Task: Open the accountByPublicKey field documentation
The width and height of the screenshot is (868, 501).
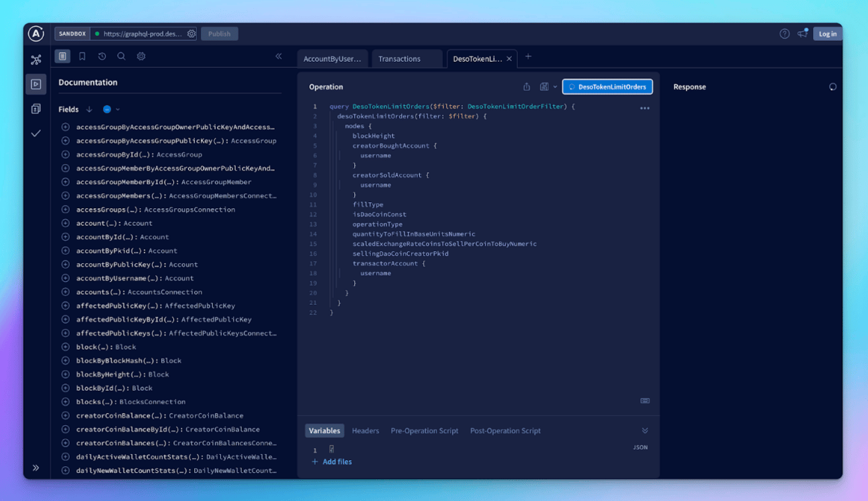Action: tap(137, 265)
